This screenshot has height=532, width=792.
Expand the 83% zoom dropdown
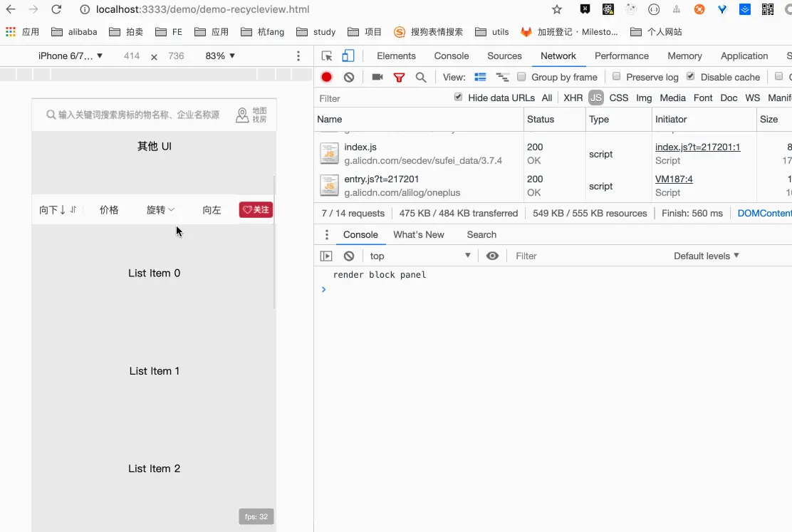[x=220, y=56]
